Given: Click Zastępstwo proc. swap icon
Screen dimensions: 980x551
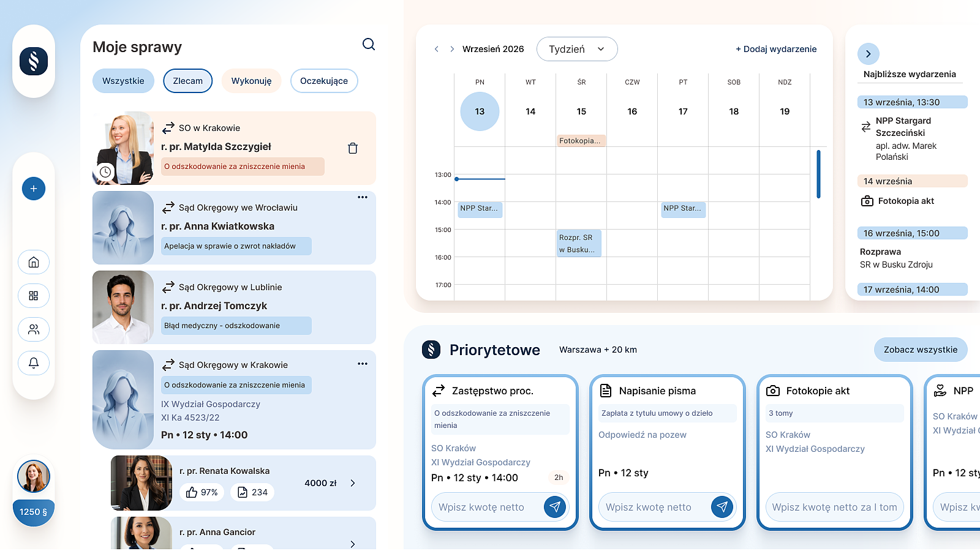Looking at the screenshot, I should click(x=439, y=391).
